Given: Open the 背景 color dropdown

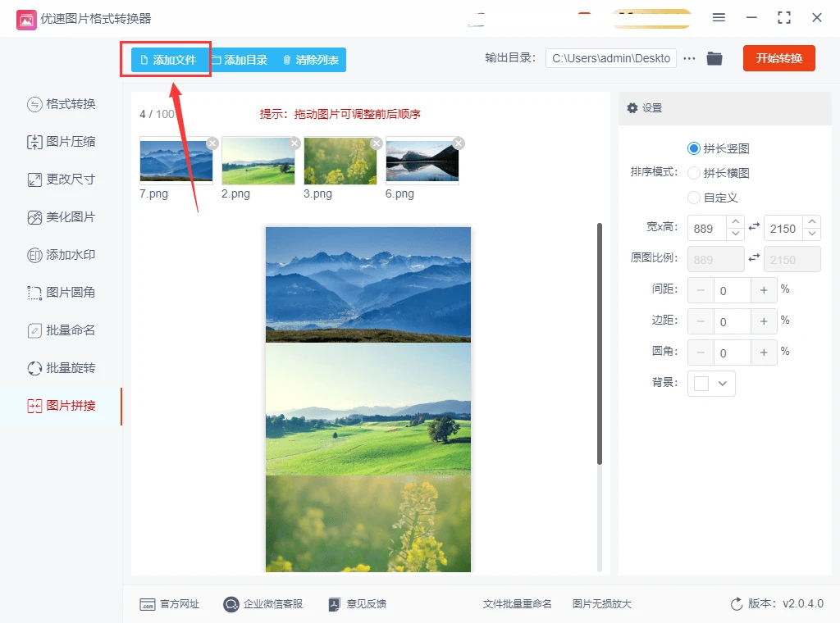Looking at the screenshot, I should (x=710, y=383).
